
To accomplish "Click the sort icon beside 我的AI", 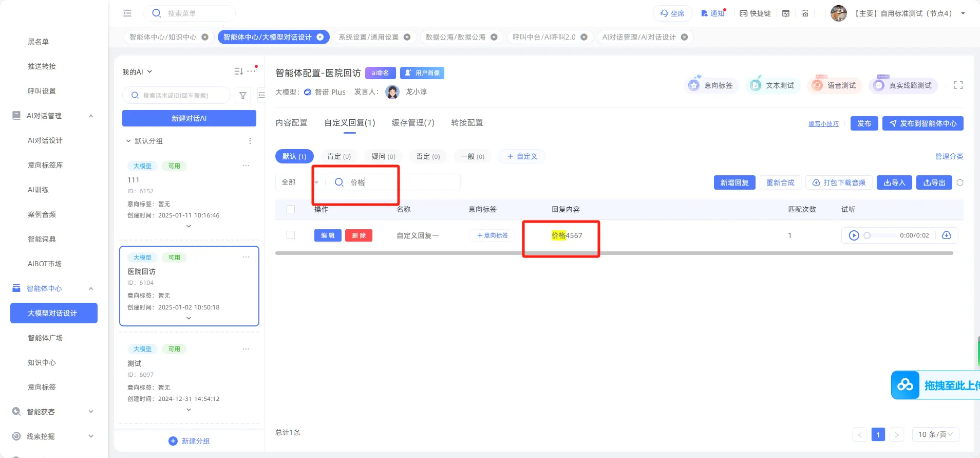I will tap(238, 71).
